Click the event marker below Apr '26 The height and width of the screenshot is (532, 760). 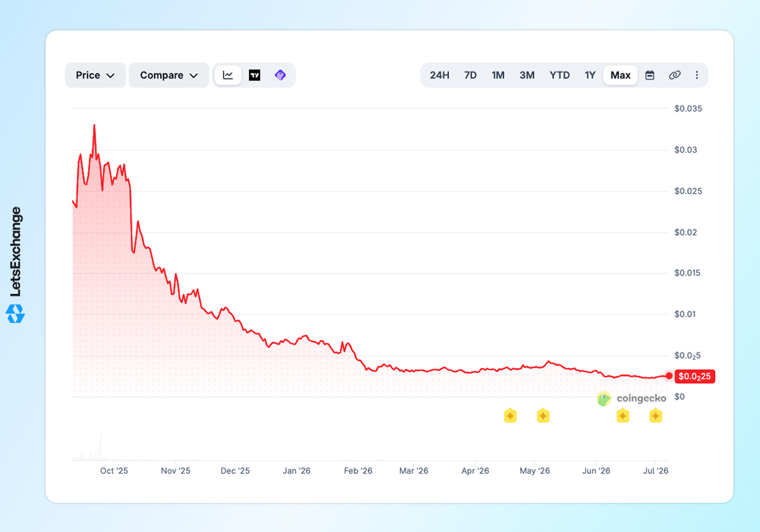(x=510, y=416)
